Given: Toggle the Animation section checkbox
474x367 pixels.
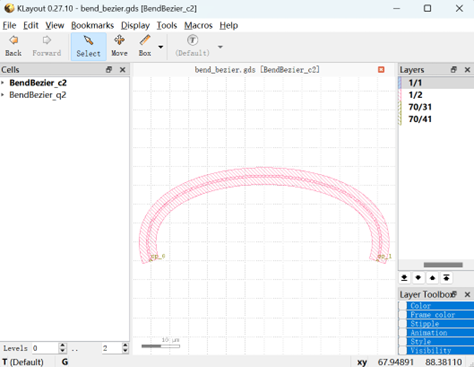Looking at the screenshot, I should 403,333.
